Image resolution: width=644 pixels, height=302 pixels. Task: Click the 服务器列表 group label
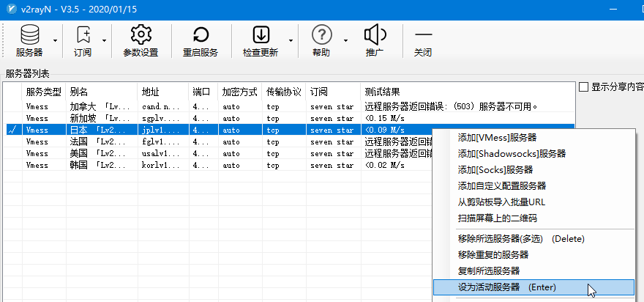point(28,73)
